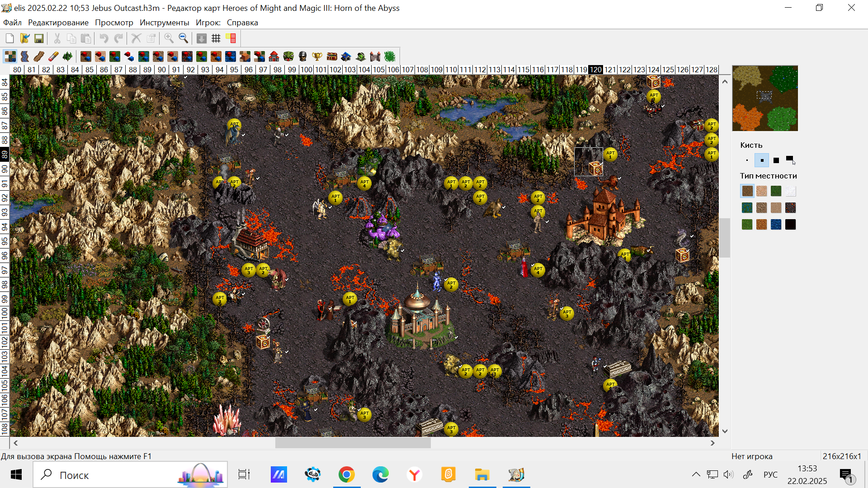Toggle the passability overlay button
Image resolution: width=868 pixels, height=488 pixels.
pyautogui.click(x=231, y=38)
